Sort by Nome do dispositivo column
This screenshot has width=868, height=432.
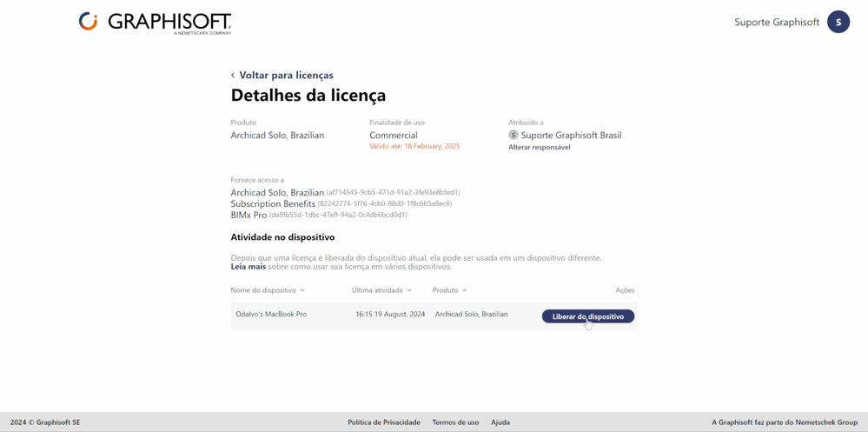pos(268,290)
